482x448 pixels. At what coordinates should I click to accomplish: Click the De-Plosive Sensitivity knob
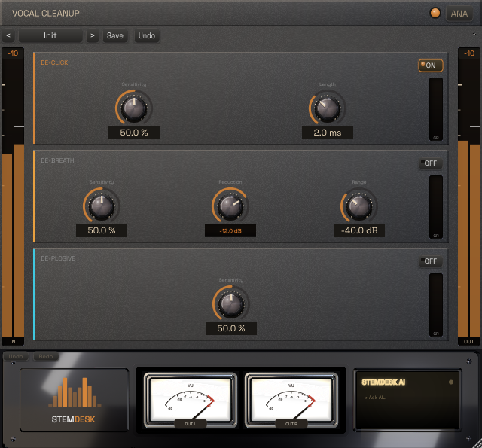point(231,304)
